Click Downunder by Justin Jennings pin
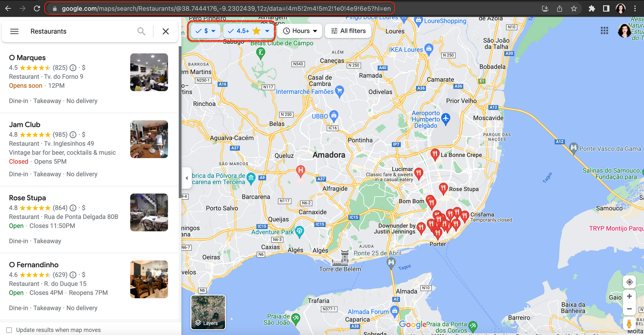This screenshot has height=335, width=644. 421,228
